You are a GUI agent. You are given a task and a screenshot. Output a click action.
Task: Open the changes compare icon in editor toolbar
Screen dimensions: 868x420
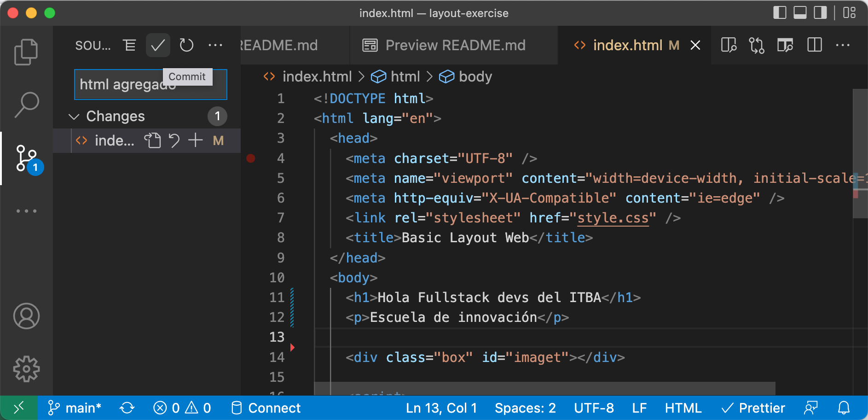(x=757, y=45)
